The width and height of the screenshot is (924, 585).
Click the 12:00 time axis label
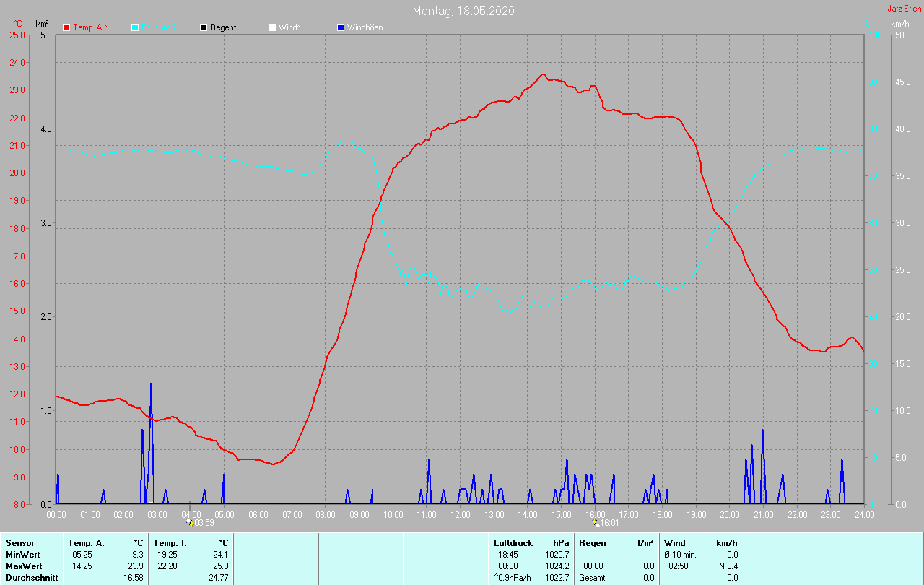pos(460,515)
